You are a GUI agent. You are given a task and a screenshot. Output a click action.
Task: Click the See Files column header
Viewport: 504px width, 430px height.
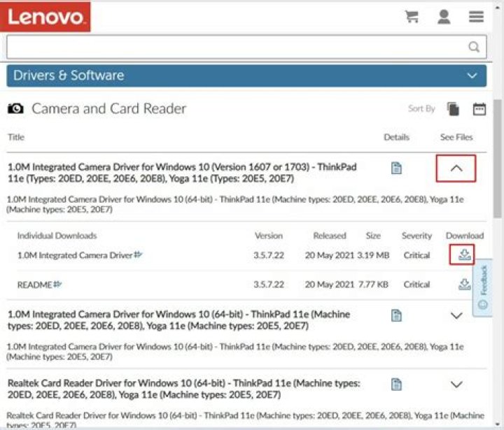coord(456,137)
